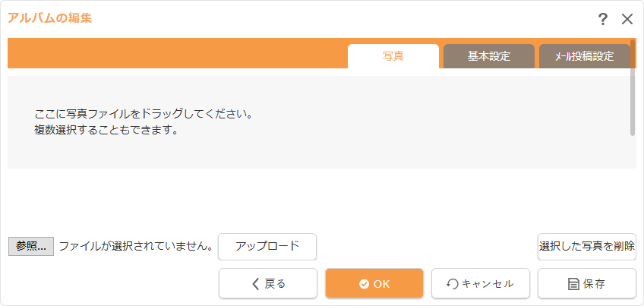The width and height of the screenshot is (644, 306).
Task: Close the アルバムの編集 dialog
Action: click(x=627, y=19)
